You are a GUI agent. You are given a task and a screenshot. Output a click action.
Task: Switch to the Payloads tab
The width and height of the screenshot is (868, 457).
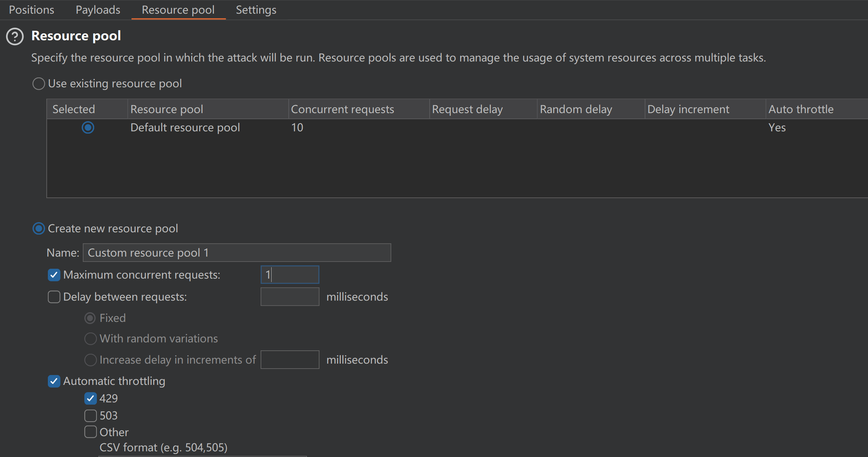coord(98,10)
